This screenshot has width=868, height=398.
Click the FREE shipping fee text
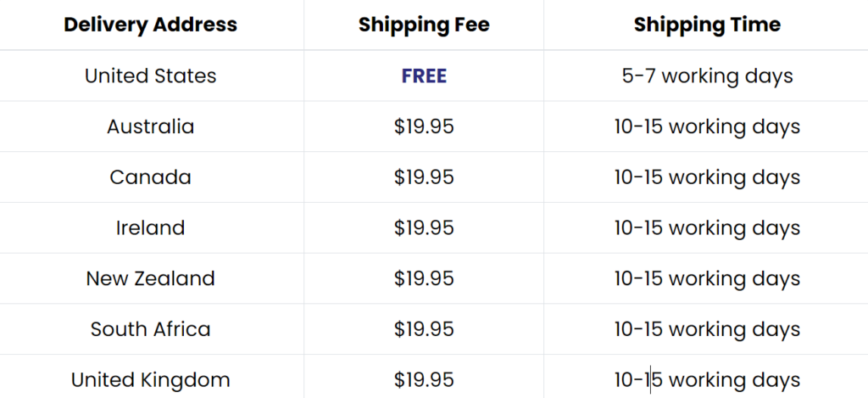click(424, 76)
